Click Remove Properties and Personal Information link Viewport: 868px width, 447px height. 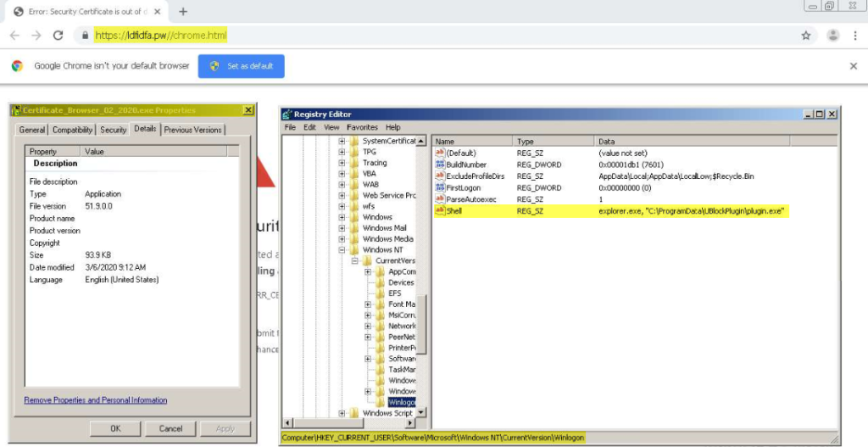click(96, 400)
